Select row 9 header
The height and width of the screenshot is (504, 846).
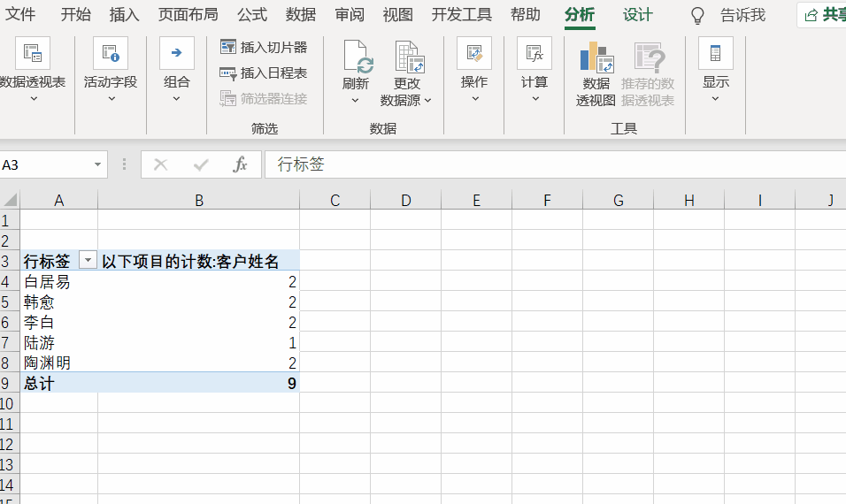(10, 383)
